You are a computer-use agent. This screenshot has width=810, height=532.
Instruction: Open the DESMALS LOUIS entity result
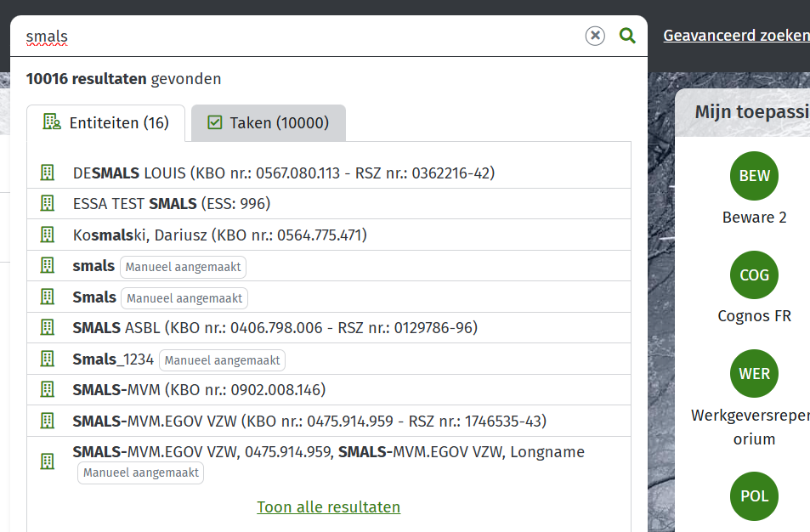pos(329,173)
